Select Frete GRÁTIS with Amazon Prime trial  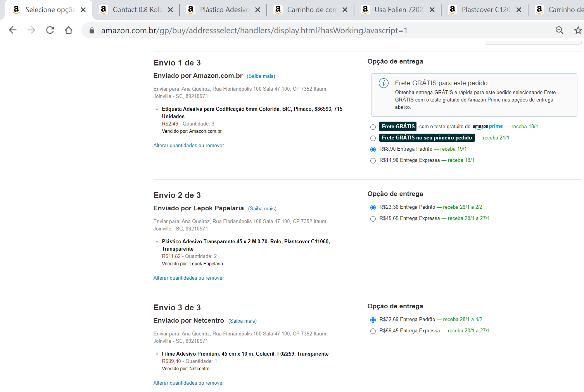[373, 127]
